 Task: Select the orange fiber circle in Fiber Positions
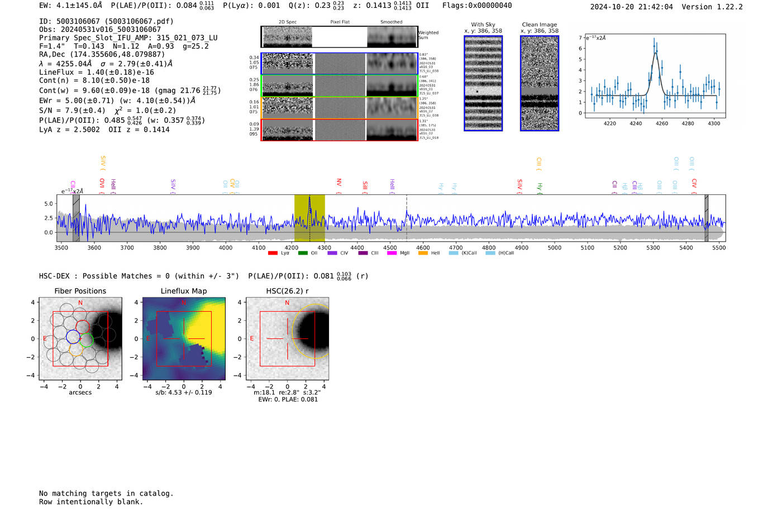(77, 349)
